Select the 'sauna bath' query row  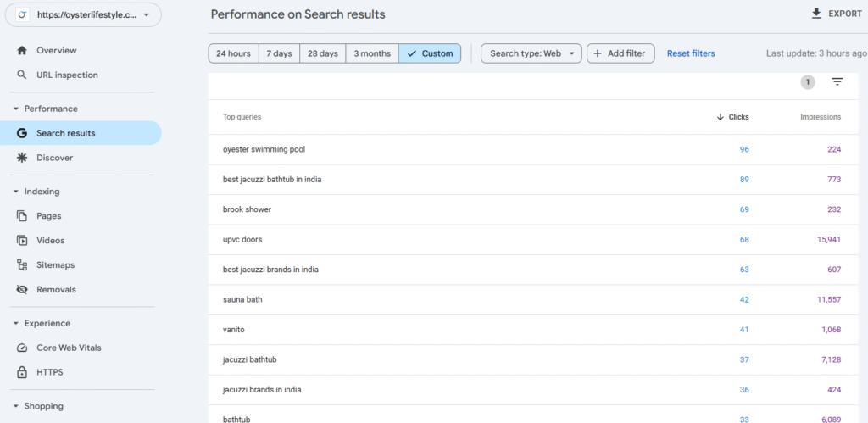point(535,299)
